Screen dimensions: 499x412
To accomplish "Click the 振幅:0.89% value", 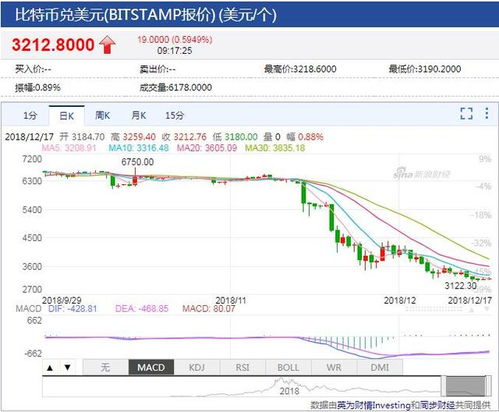I will pyautogui.click(x=38, y=88).
